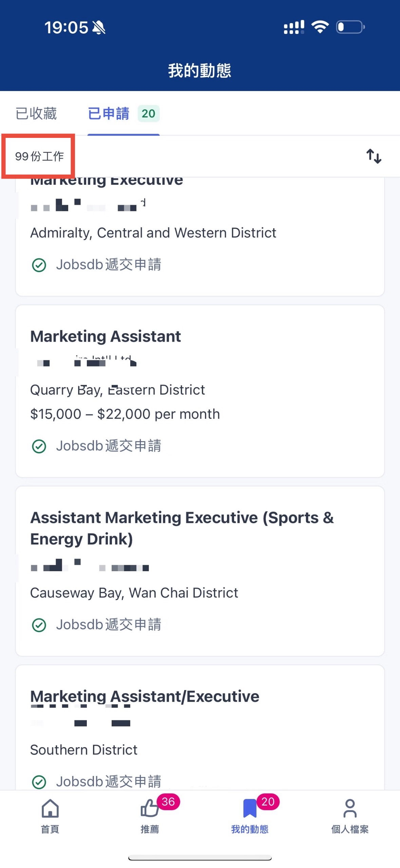Screen dimensions: 400x868
Task: Open 推薦 thumbs-up recommendations icon
Action: pos(150,809)
